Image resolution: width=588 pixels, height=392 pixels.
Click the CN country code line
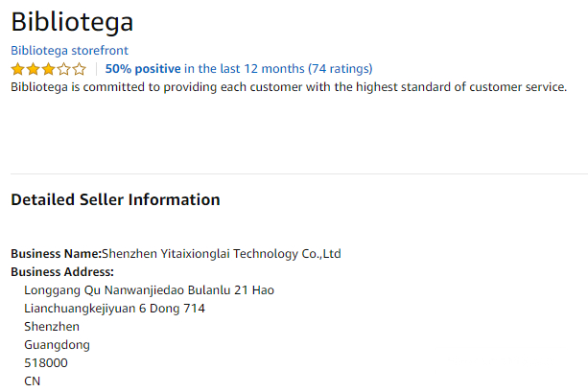33,381
